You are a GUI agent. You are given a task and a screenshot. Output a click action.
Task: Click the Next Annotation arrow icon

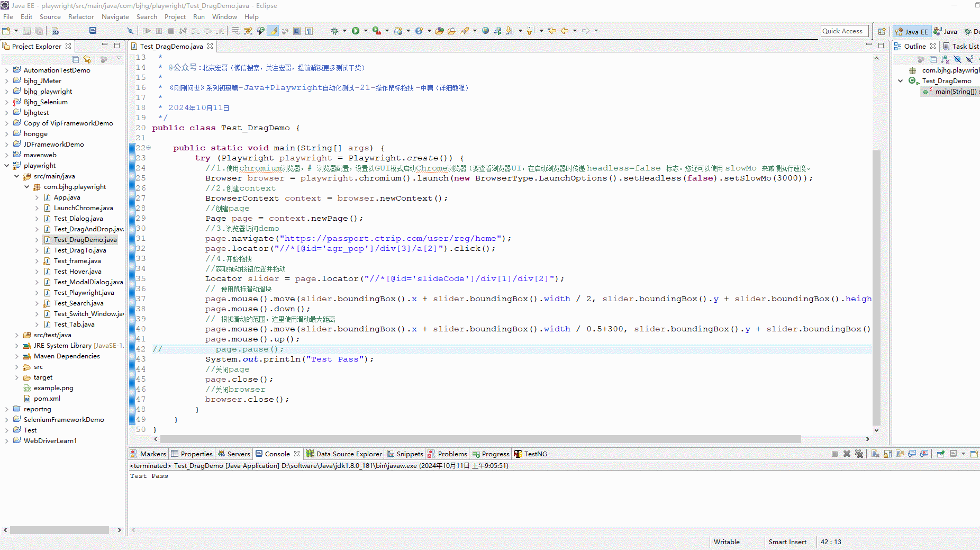pyautogui.click(x=509, y=31)
